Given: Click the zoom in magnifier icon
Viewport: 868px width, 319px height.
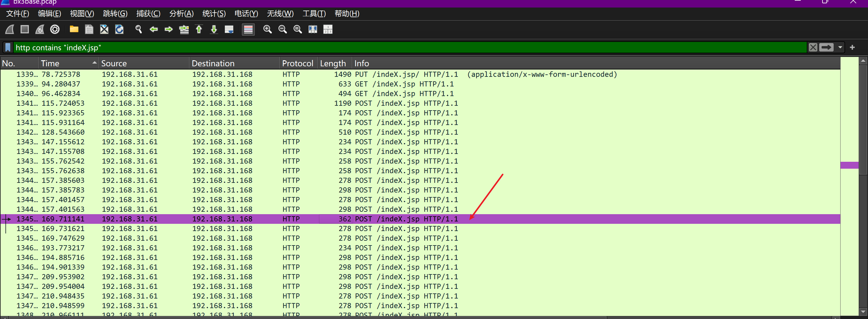Looking at the screenshot, I should pos(267,30).
